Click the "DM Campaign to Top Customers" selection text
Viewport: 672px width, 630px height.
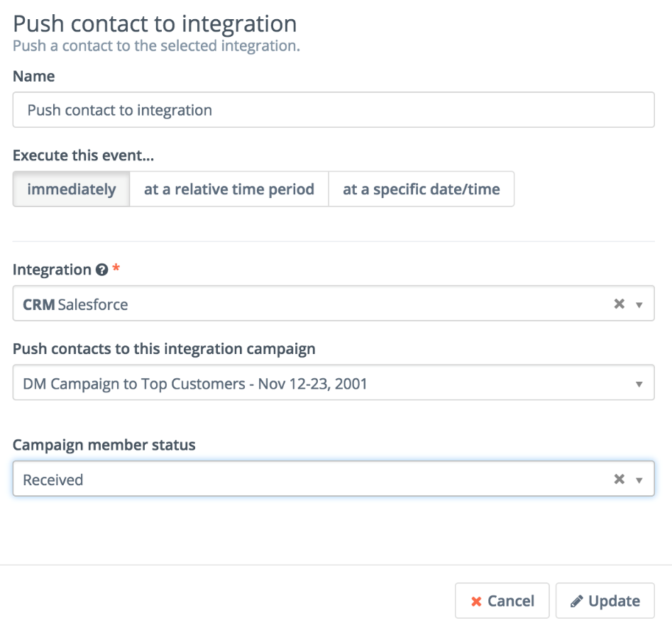[195, 385]
